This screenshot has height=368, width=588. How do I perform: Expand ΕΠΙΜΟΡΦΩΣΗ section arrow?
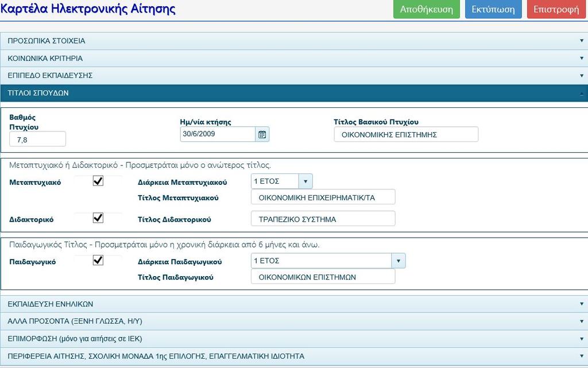582,339
